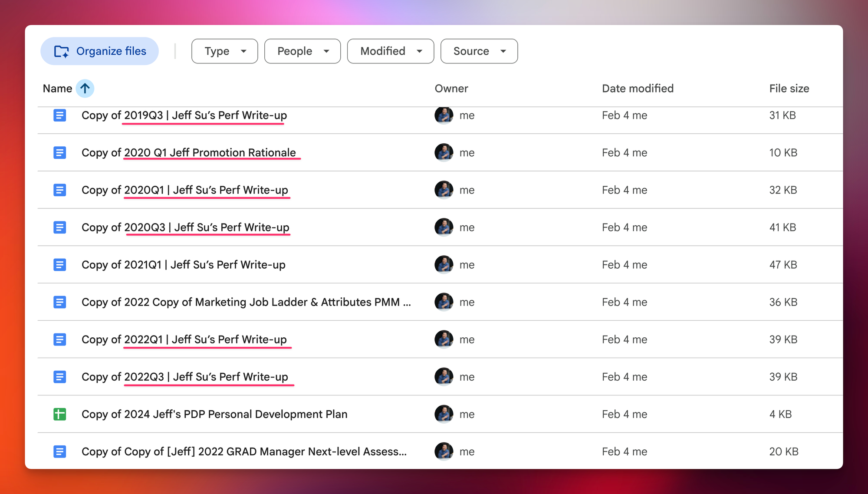Click the Date modified column header

point(638,89)
